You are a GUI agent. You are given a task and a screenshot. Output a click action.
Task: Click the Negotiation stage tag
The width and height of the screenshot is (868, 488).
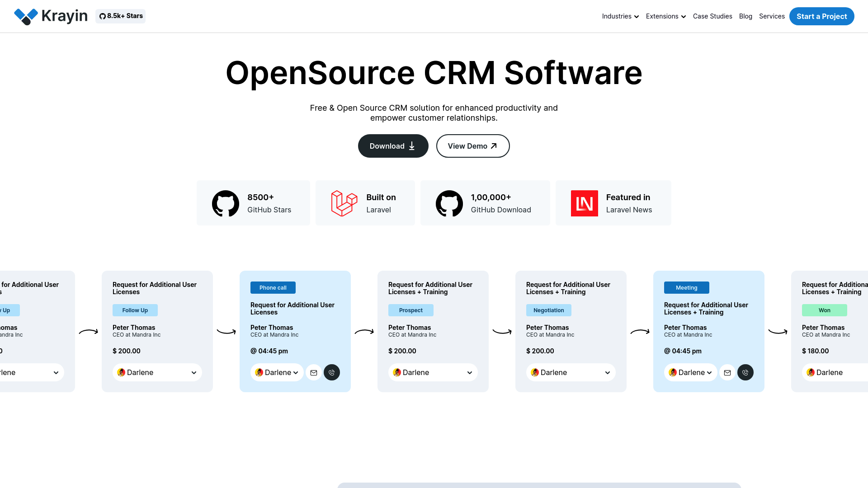point(549,310)
